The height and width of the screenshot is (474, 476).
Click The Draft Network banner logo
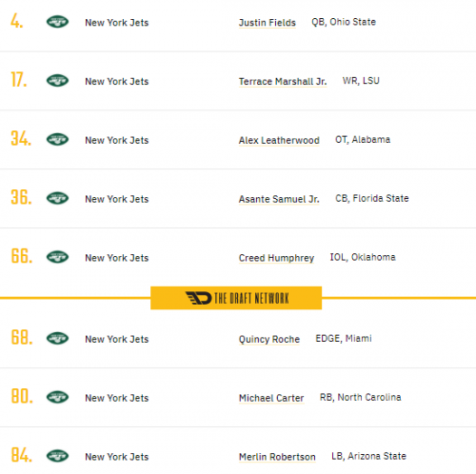(236, 298)
